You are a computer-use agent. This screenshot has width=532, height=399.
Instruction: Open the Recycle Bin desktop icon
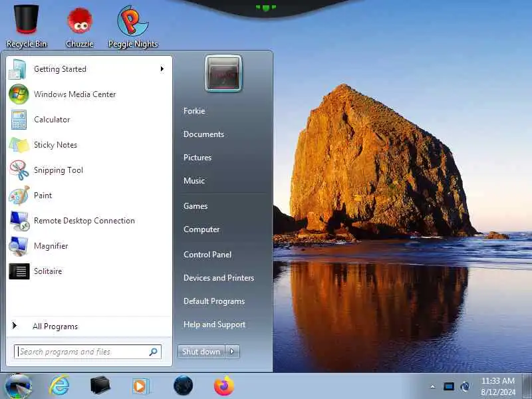[26, 25]
